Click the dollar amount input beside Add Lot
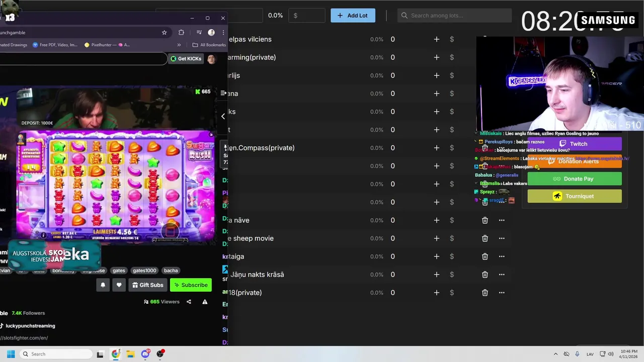Viewport: 644px width, 362px height. pyautogui.click(x=306, y=16)
